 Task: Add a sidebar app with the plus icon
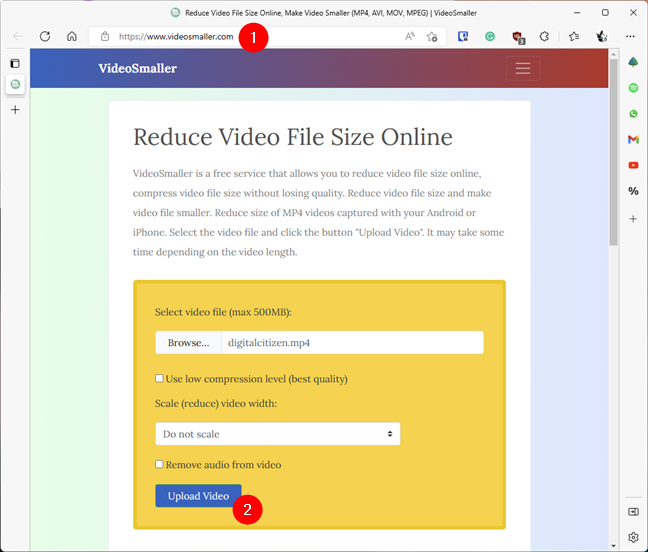tap(633, 219)
